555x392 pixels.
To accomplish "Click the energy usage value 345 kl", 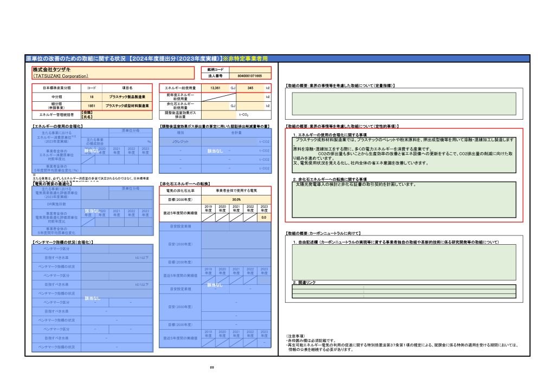I will pos(250,87).
